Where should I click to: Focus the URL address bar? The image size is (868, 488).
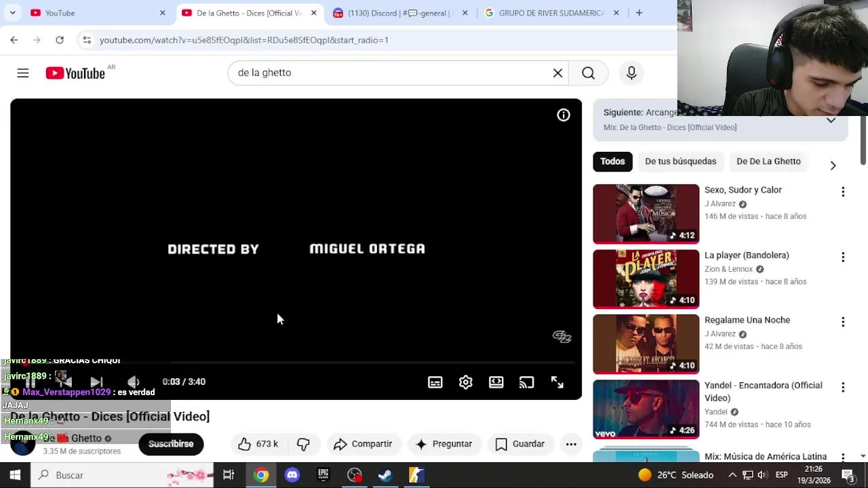[x=380, y=40]
